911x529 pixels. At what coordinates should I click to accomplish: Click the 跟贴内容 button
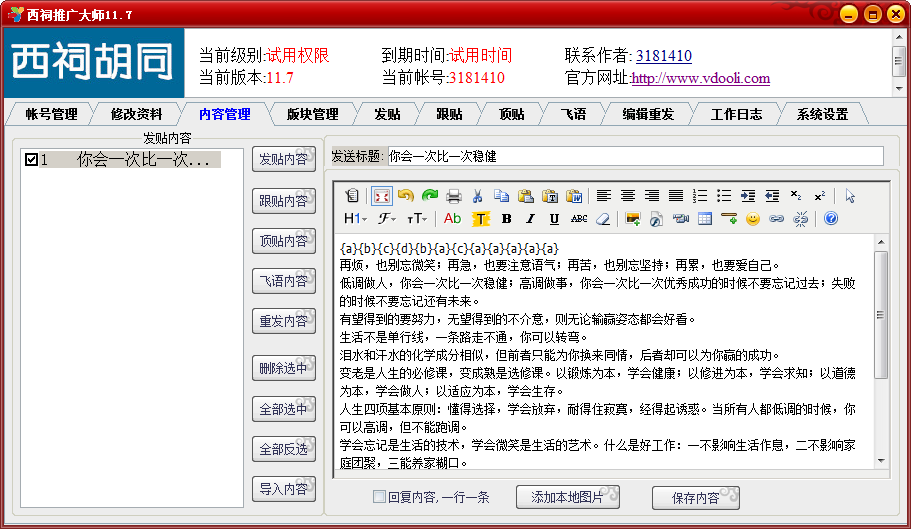(x=284, y=201)
